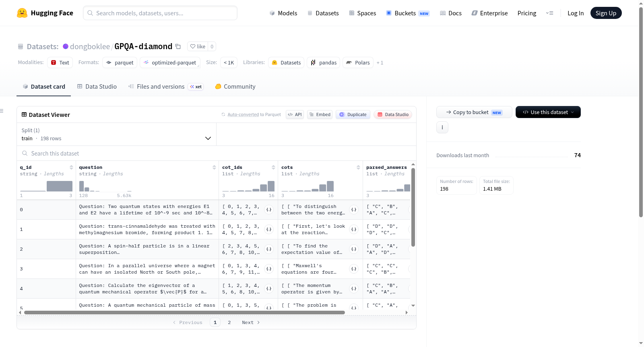
Task: Focus the Search this dataset field
Action: (217, 153)
